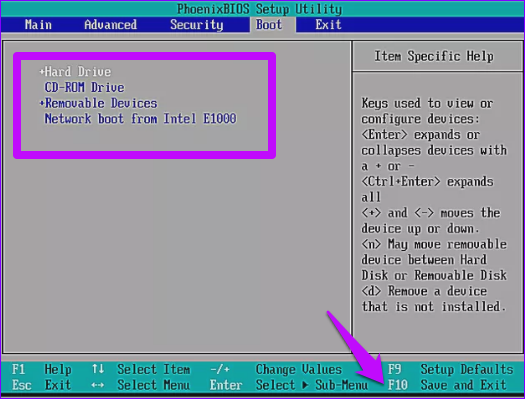Screen dimensions: 525x399
Task: Click the Help label in footer
Action: click(58, 370)
